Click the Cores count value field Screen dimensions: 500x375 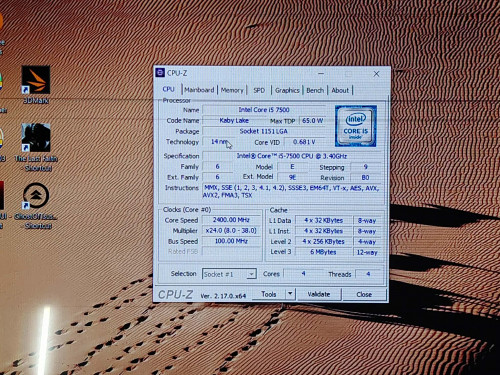(304, 274)
